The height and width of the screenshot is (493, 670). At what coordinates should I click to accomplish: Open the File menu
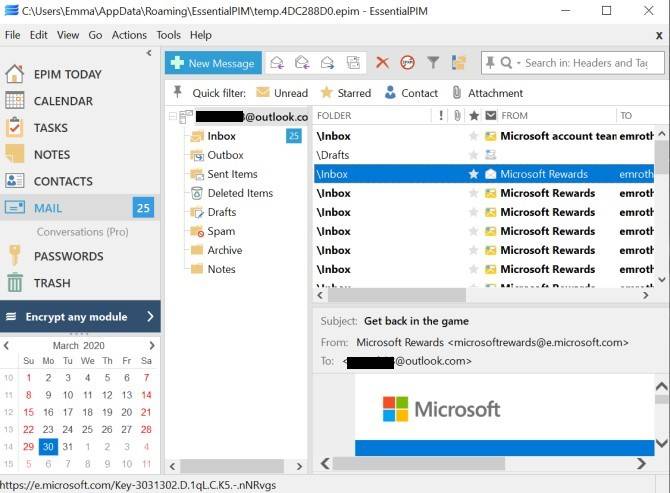coord(12,35)
